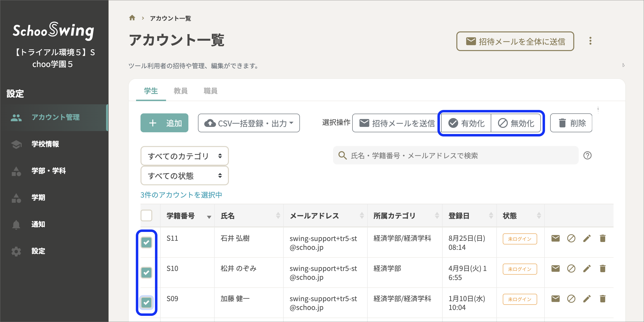Image resolution: width=644 pixels, height=322 pixels.
Task: Switch to the 教員 tab
Action: pos(181,91)
